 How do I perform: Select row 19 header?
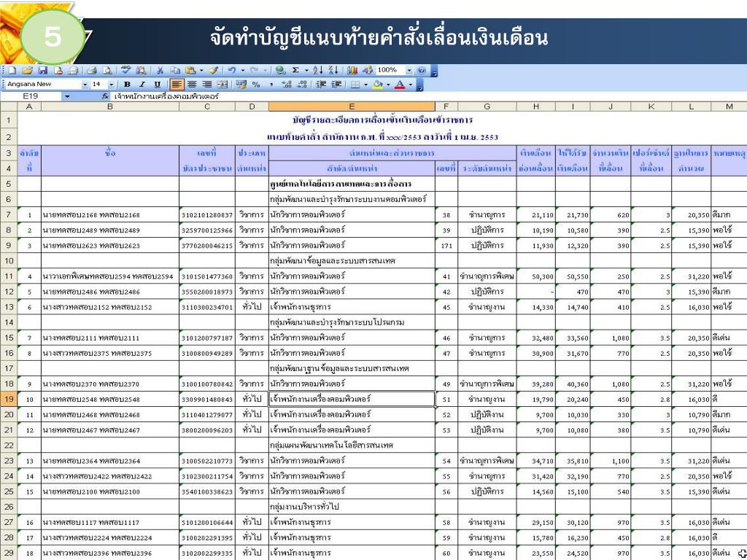point(9,399)
